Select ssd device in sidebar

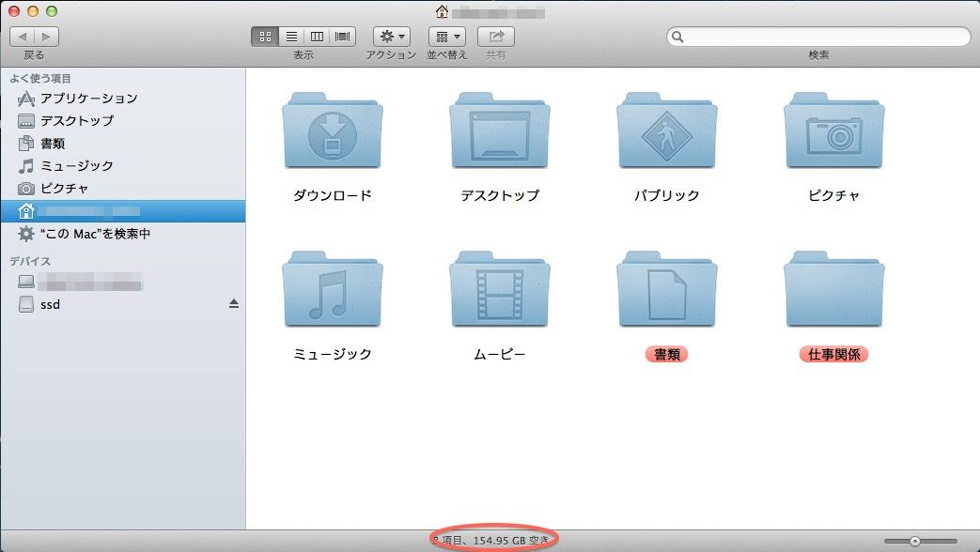point(51,305)
